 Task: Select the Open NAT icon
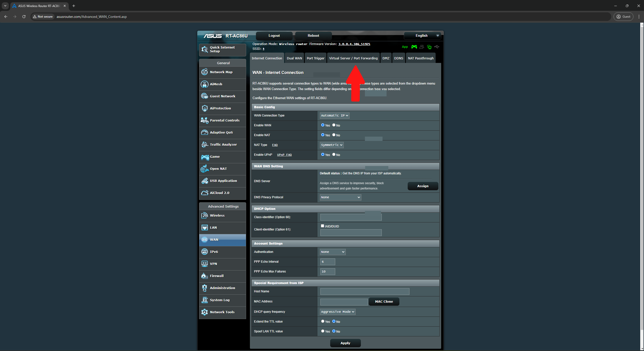[x=205, y=169]
